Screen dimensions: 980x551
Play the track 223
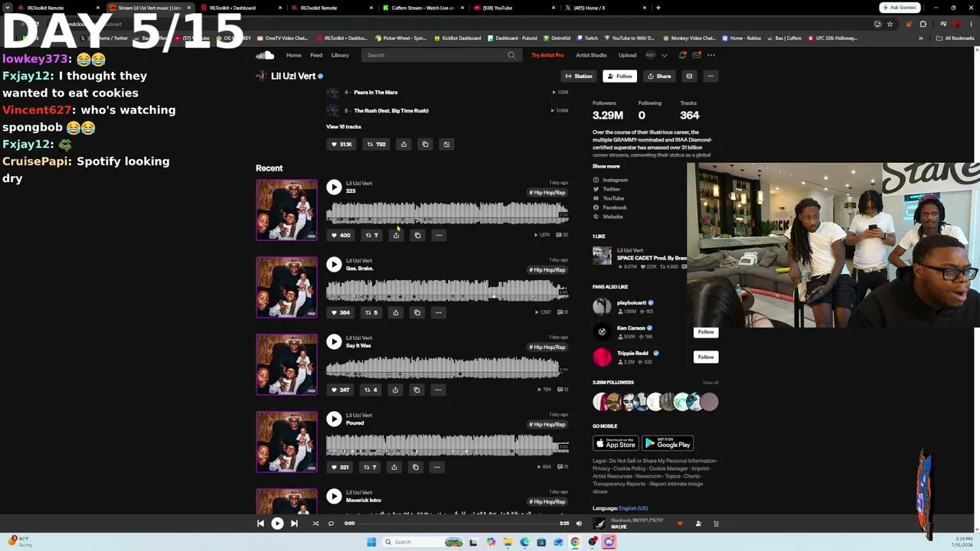coord(334,187)
